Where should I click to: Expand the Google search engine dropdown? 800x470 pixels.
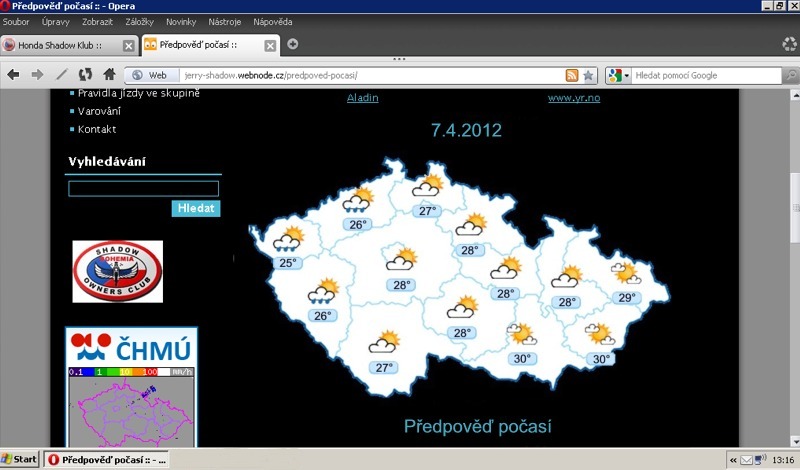coord(619,75)
